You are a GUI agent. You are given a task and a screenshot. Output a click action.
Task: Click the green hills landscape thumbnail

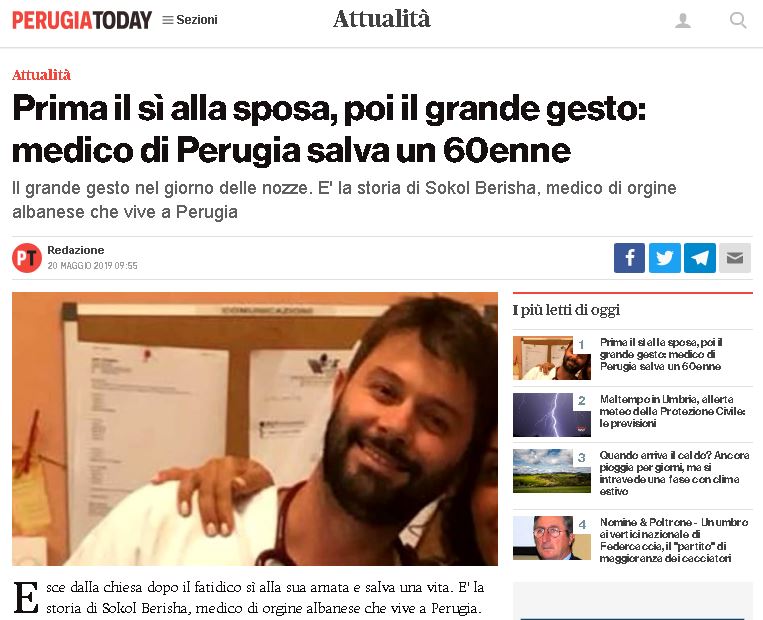[551, 471]
